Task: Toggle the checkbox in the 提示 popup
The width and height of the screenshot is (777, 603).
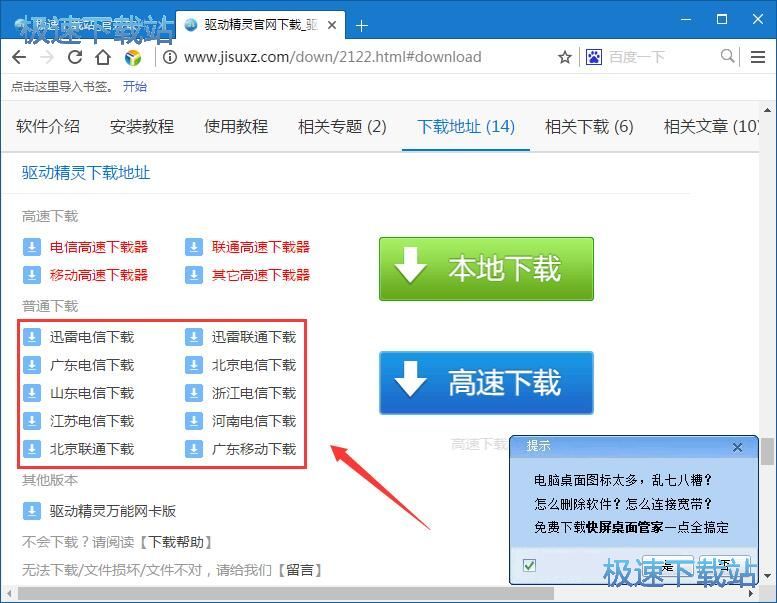Action: coord(529,565)
